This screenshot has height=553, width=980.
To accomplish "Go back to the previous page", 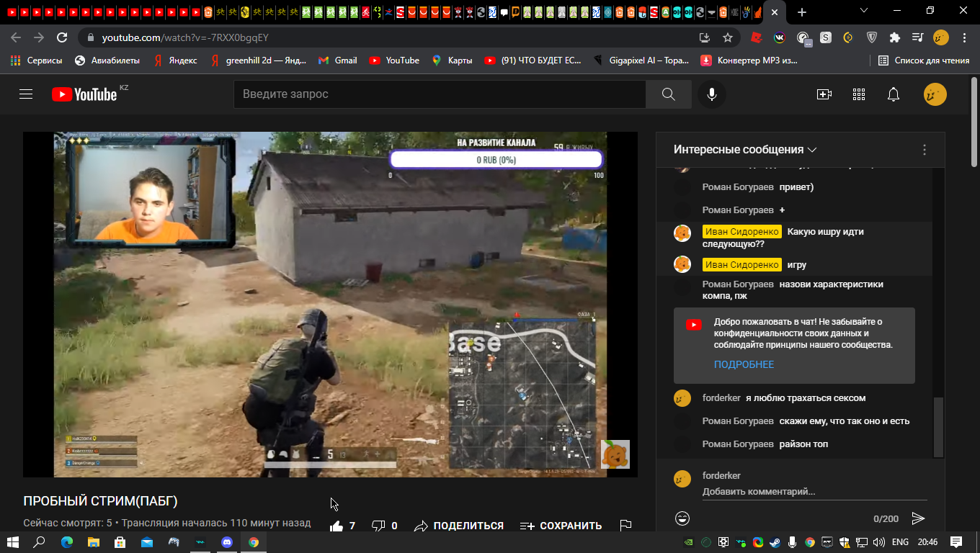I will [16, 37].
